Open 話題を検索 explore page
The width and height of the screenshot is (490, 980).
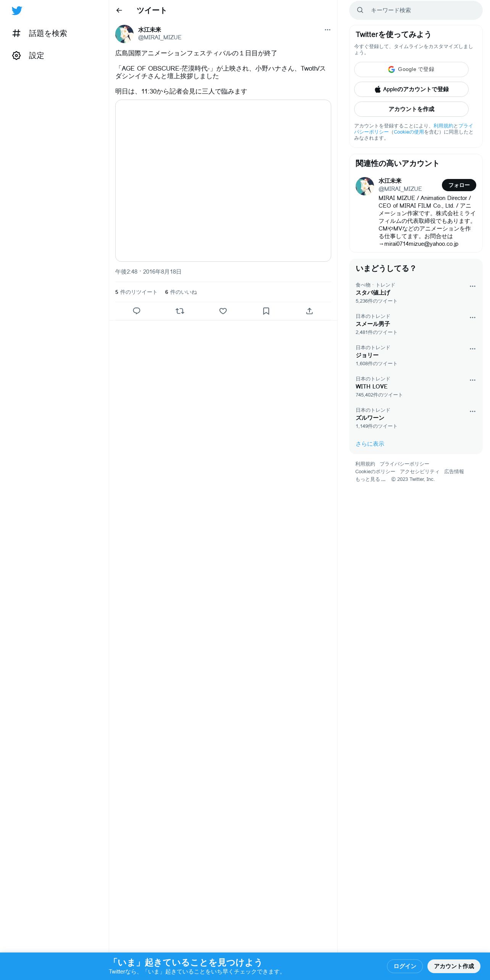point(40,34)
